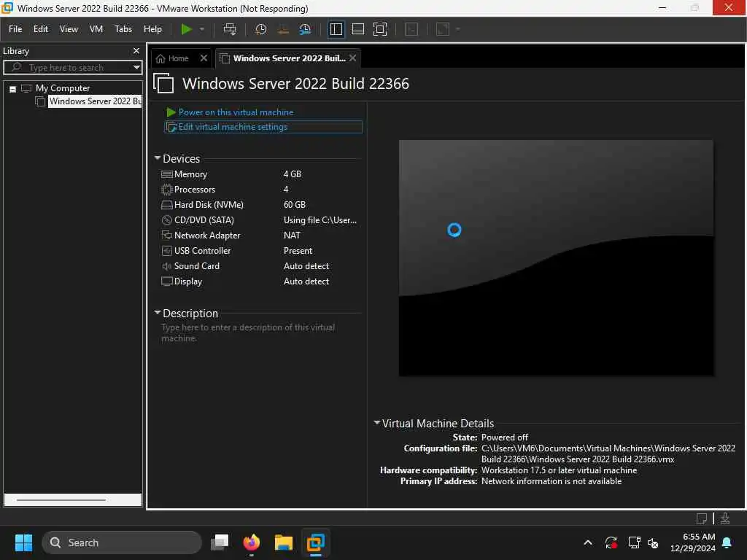The height and width of the screenshot is (560, 747).
Task: Open the File menu
Action: tap(15, 29)
